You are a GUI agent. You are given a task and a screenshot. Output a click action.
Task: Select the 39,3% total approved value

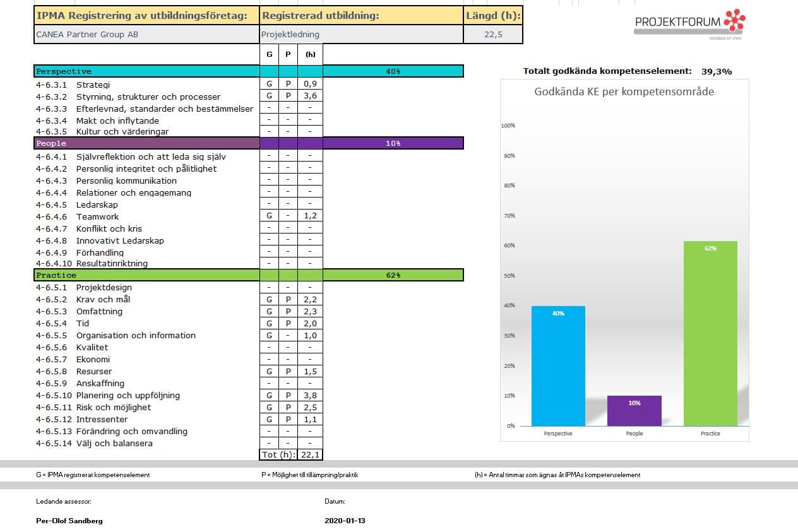tap(717, 71)
